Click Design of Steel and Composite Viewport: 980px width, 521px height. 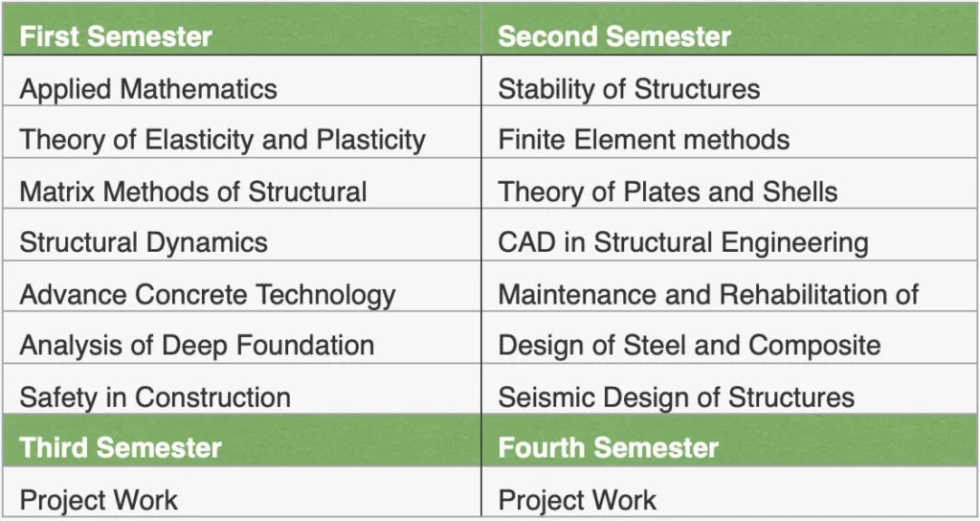[689, 345]
